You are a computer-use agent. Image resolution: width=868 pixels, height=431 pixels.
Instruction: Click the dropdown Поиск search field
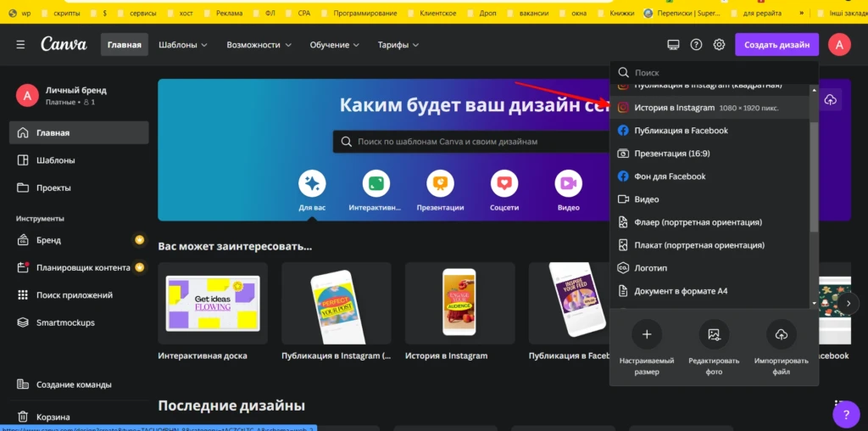point(714,73)
